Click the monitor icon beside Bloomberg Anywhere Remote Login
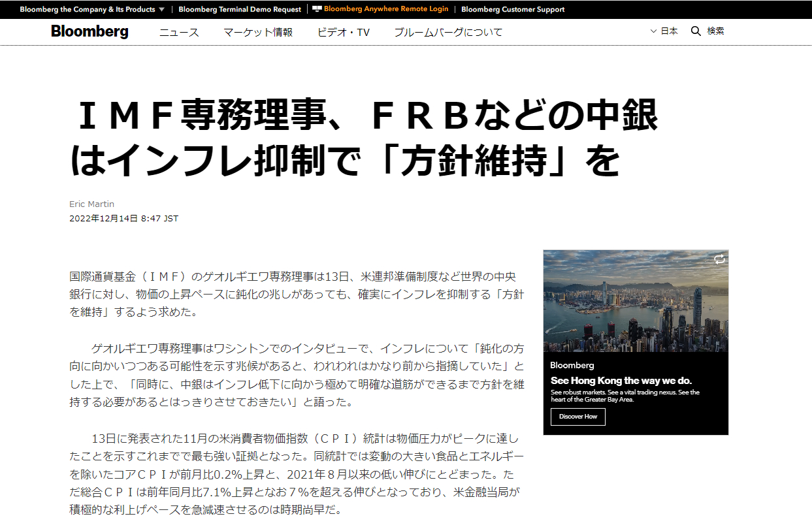Image resolution: width=812 pixels, height=527 pixels. [317, 9]
